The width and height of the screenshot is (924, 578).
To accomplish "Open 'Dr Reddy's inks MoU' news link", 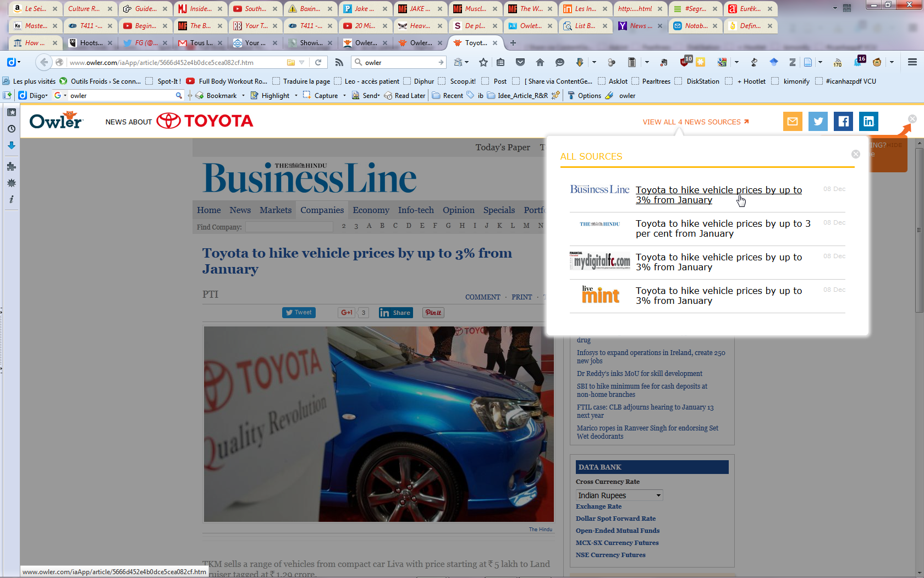I will point(639,373).
